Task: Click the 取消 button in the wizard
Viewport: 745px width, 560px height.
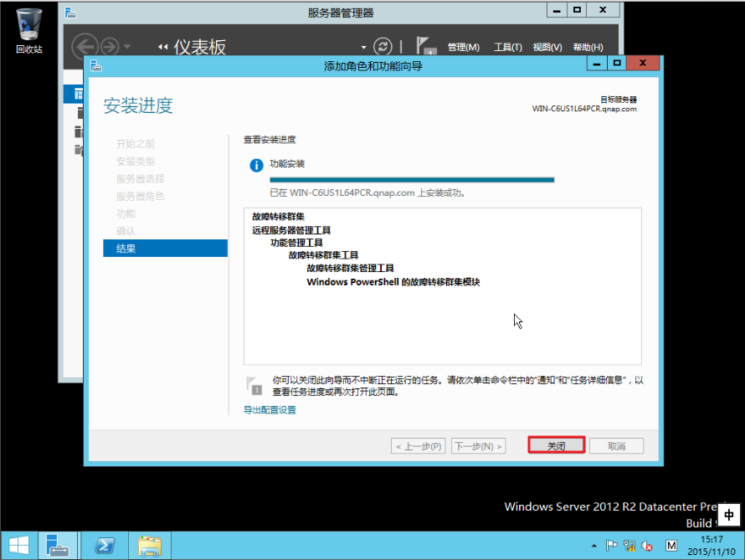Action: (616, 445)
